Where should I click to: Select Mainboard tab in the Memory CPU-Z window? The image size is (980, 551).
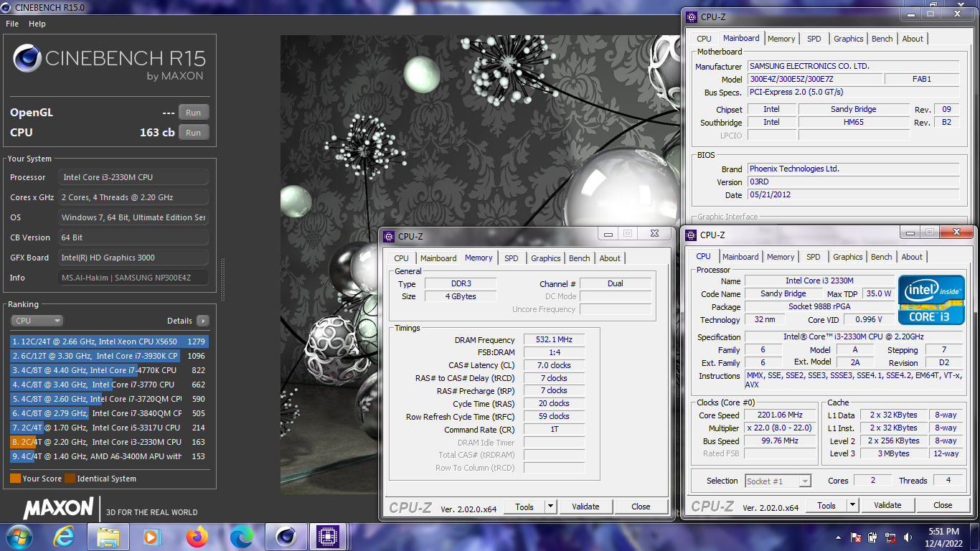(x=438, y=258)
